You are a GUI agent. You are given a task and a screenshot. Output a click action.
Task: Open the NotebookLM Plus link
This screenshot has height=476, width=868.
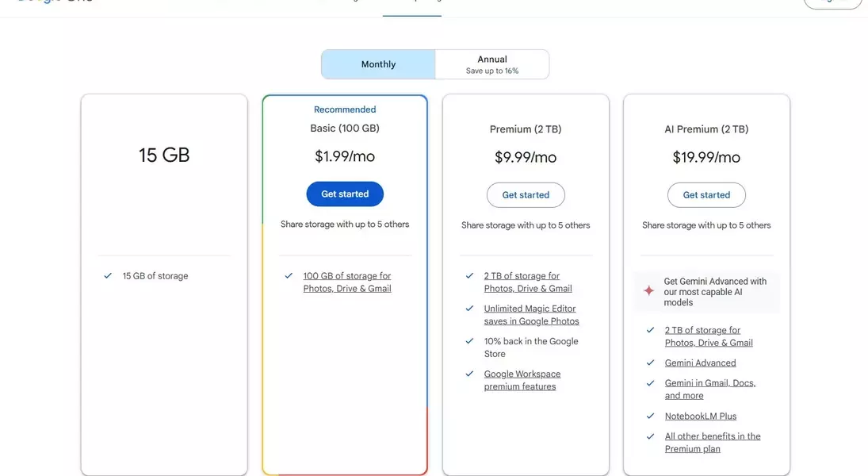pyautogui.click(x=701, y=416)
